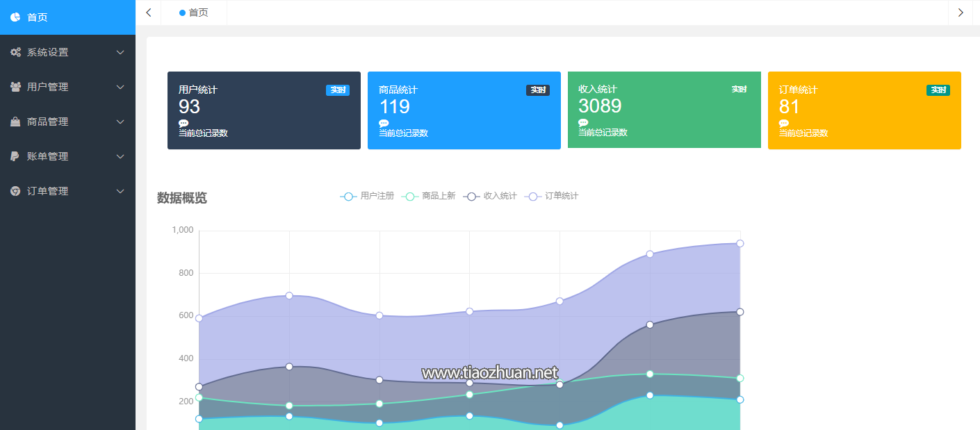Click the comment bubble icon in 订单统计 card
Screen dimensions: 980x430
point(784,124)
